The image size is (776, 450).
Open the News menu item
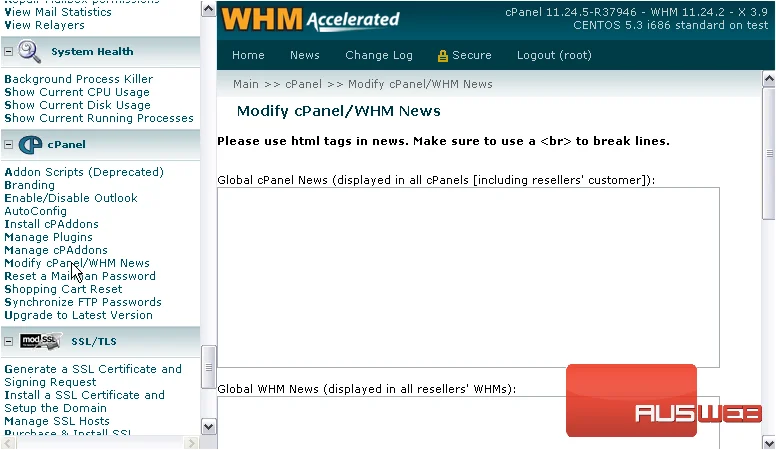(305, 55)
